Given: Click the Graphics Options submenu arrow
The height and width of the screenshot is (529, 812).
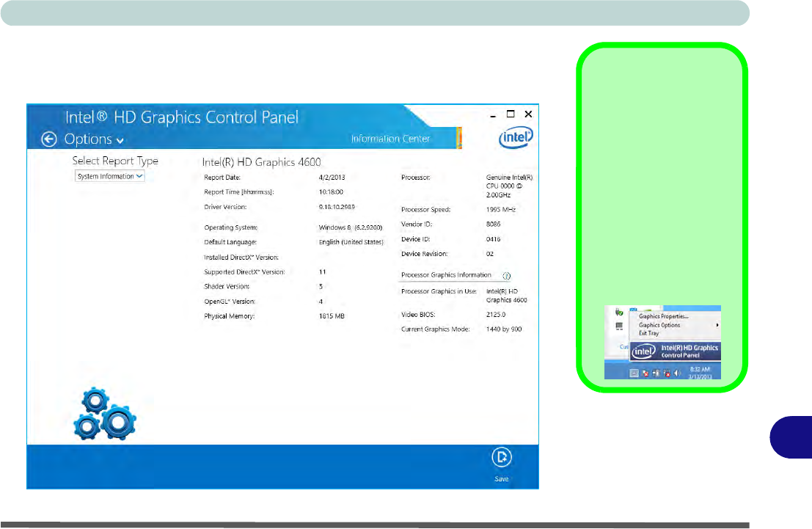Looking at the screenshot, I should coord(717,325).
